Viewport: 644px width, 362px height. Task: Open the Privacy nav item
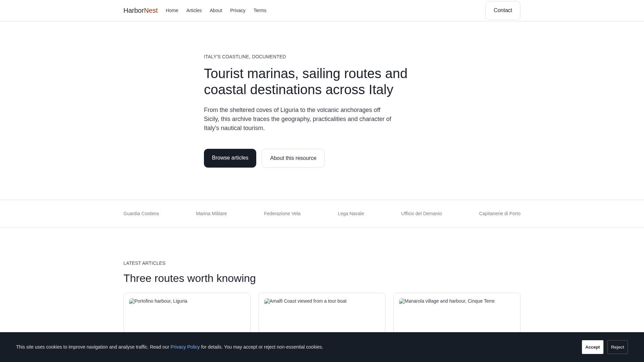tap(237, 10)
